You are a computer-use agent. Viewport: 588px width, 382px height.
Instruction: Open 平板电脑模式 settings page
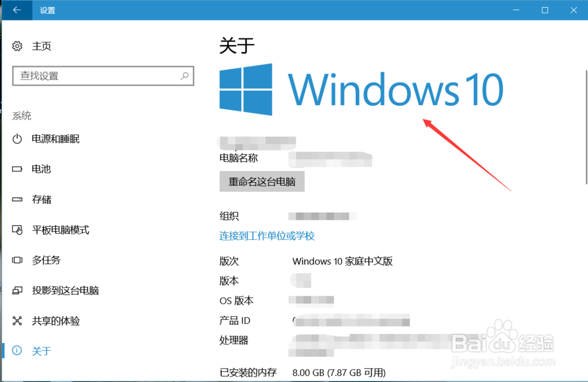[x=61, y=230]
